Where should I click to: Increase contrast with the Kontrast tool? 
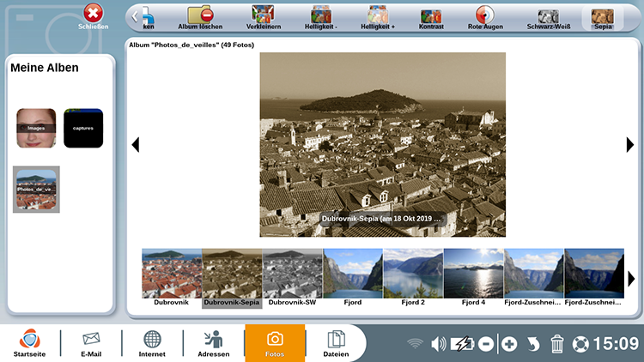click(431, 19)
